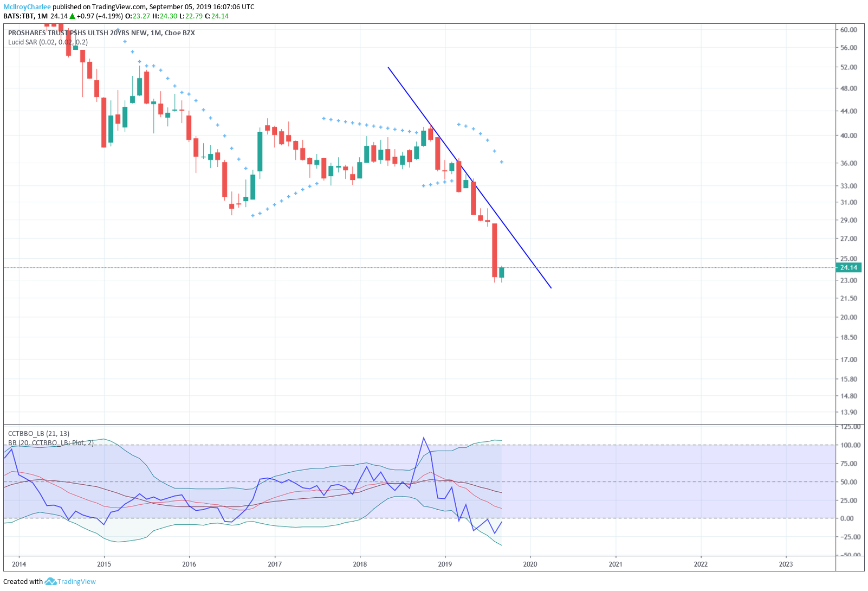Open the McIlroyCharlee author profile link

(x=27, y=7)
